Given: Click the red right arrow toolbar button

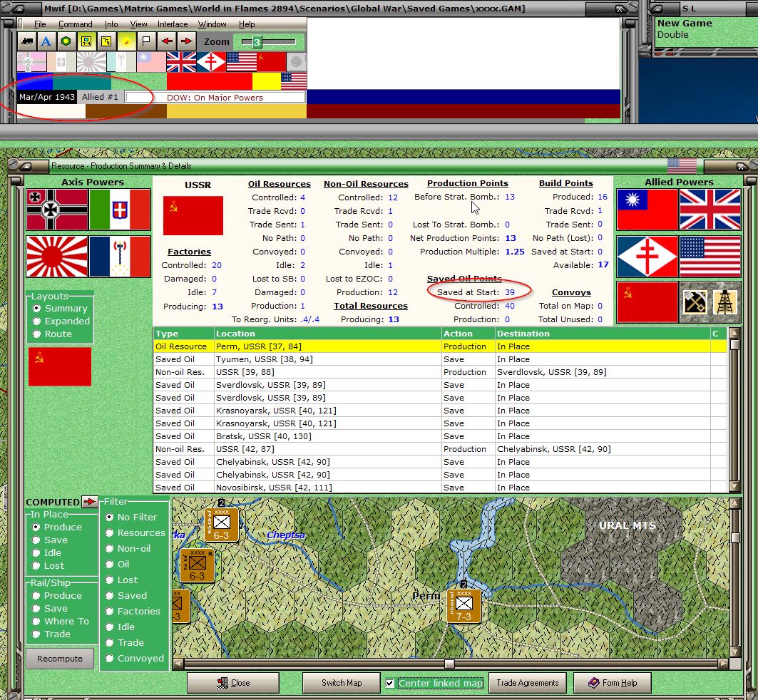Looking at the screenshot, I should [186, 41].
